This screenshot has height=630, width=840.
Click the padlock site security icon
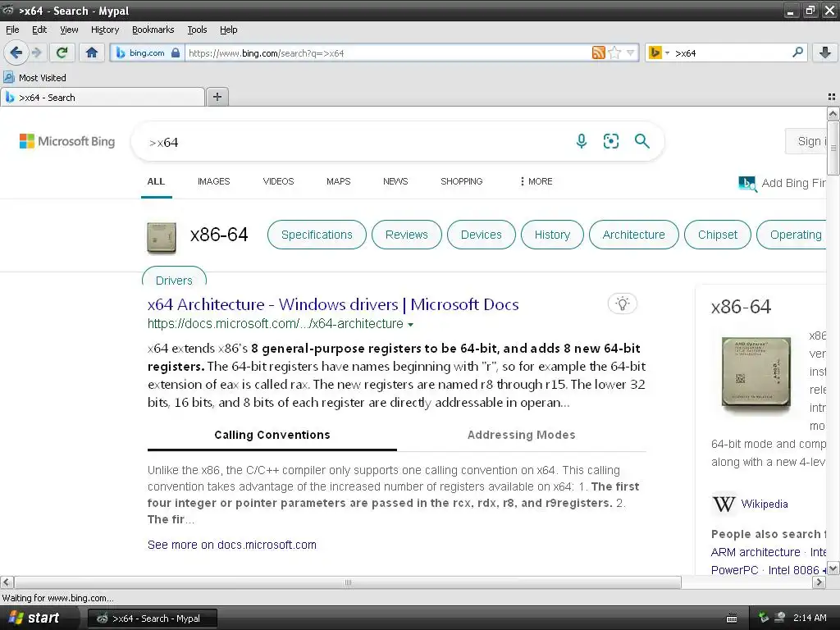tap(176, 52)
